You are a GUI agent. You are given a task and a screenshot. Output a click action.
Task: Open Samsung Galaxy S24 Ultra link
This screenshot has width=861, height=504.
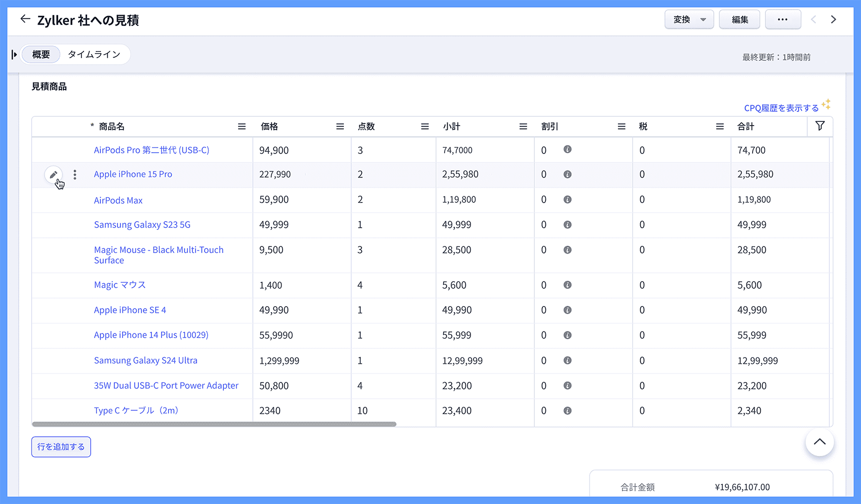(x=145, y=360)
